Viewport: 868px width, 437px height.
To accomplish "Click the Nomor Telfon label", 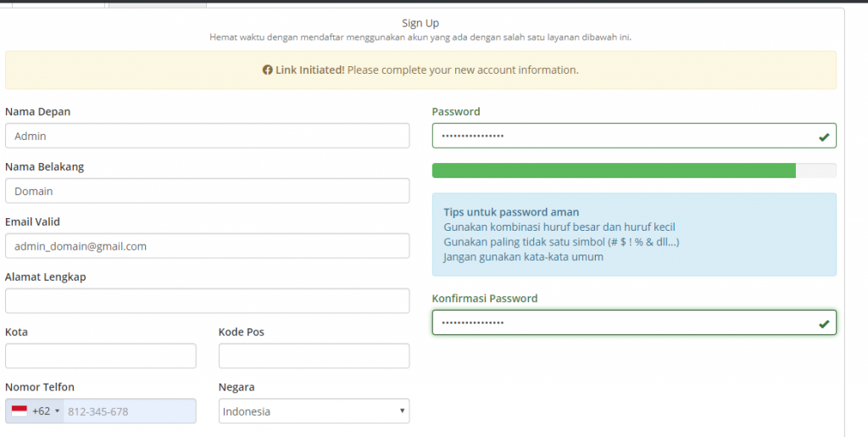I will [40, 387].
